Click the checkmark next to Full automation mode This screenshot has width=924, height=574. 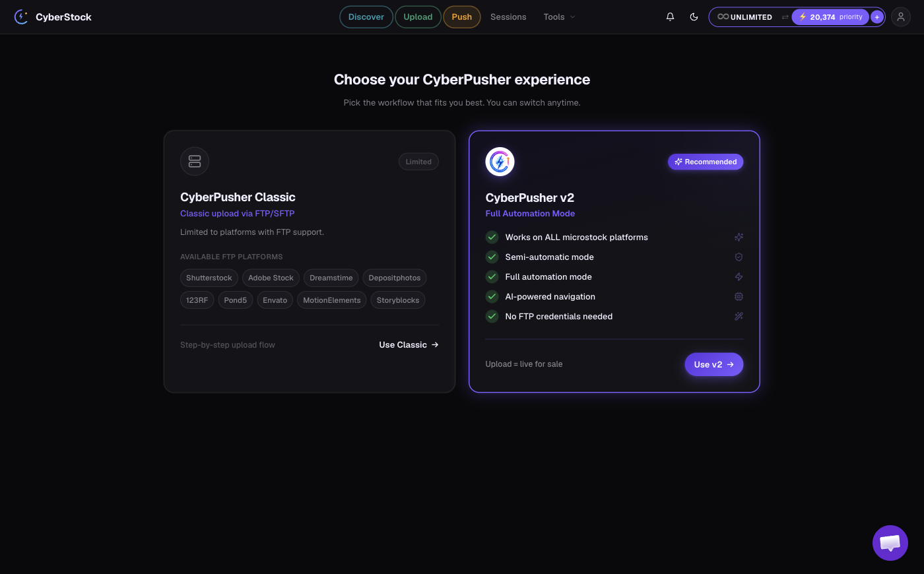(492, 276)
